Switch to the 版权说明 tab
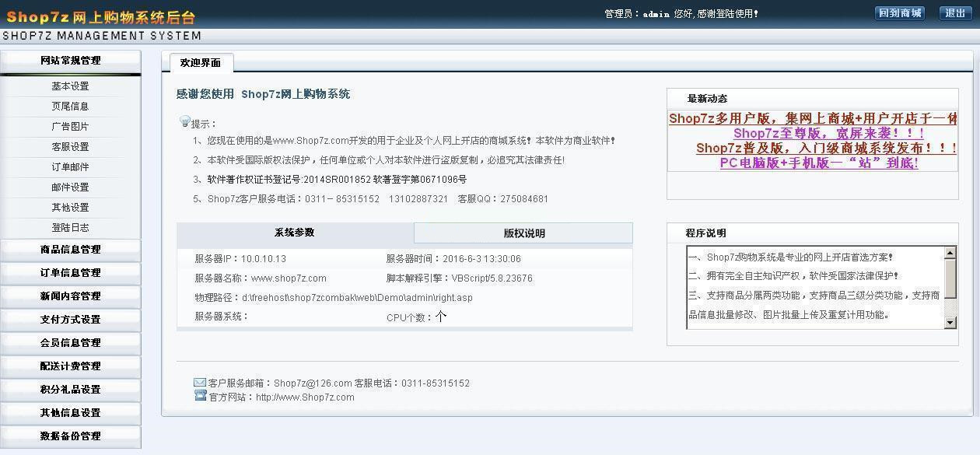Viewport: 980px width, 455px height. pos(523,233)
